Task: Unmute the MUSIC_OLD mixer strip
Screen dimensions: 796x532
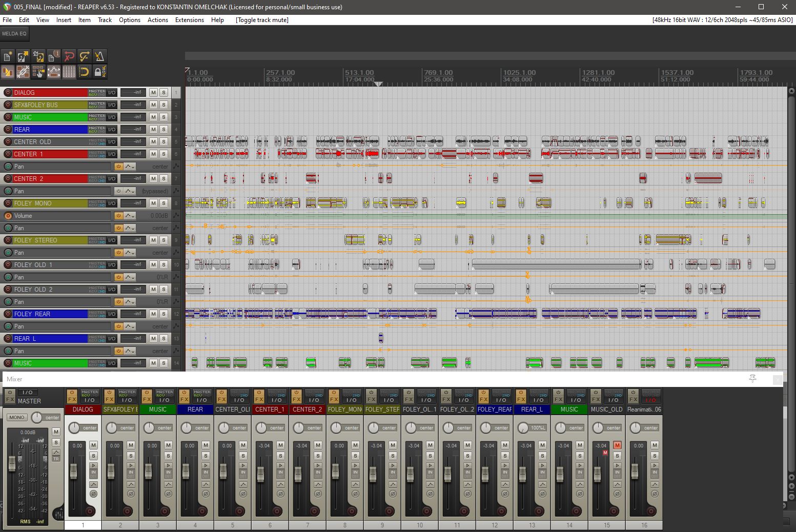Action: point(617,445)
